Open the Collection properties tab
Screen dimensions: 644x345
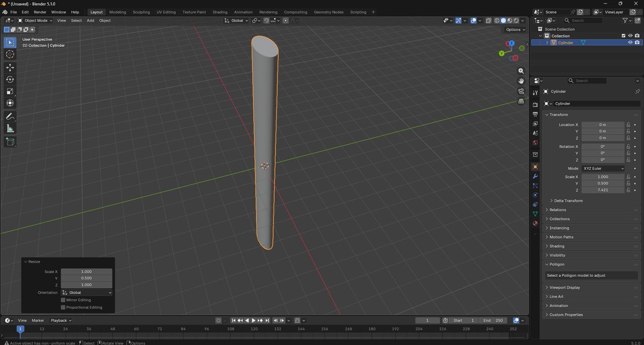pos(535,154)
